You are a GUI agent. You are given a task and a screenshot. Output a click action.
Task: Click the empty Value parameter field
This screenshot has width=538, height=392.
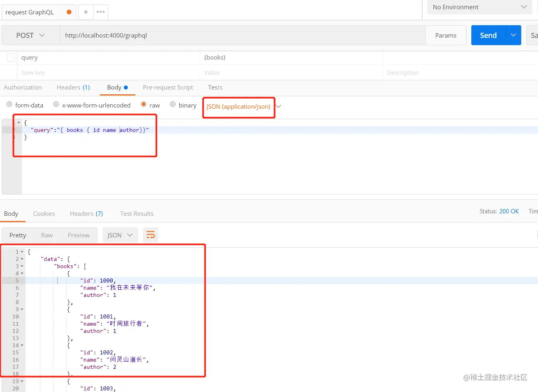pyautogui.click(x=291, y=73)
